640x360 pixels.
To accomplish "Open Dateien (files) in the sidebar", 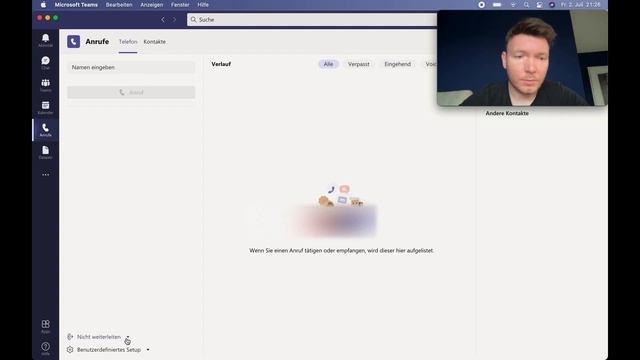I will (x=45, y=152).
